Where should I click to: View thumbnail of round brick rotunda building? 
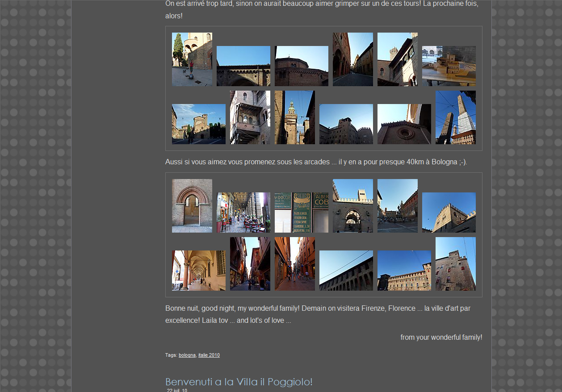point(301,66)
